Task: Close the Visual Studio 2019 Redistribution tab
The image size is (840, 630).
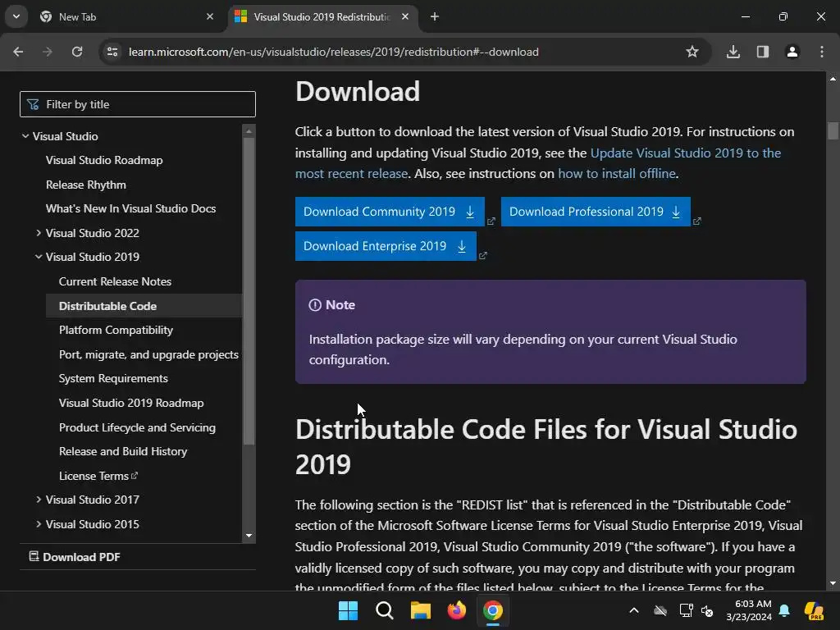Action: (x=405, y=16)
